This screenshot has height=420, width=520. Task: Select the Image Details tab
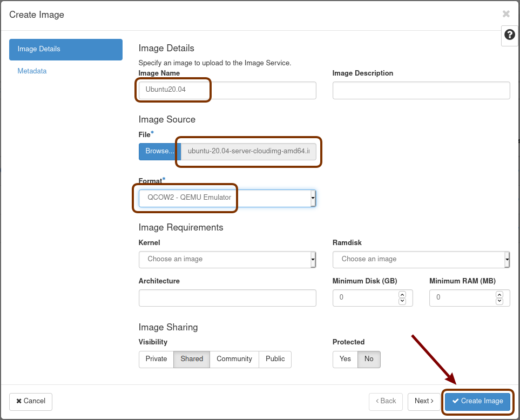pos(65,49)
